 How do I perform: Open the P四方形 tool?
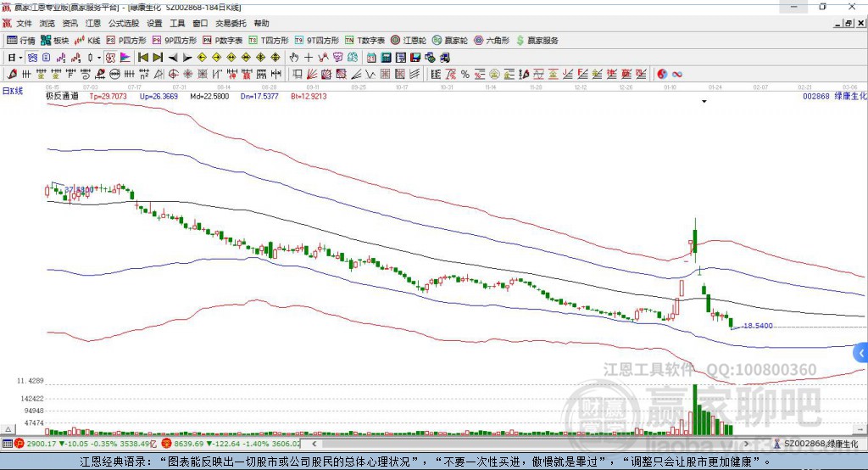[x=126, y=41]
